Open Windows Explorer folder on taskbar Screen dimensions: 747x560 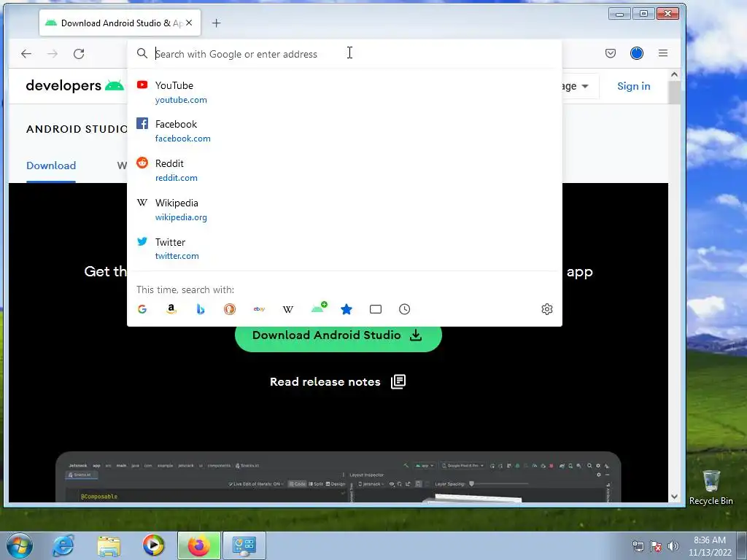[x=109, y=546]
